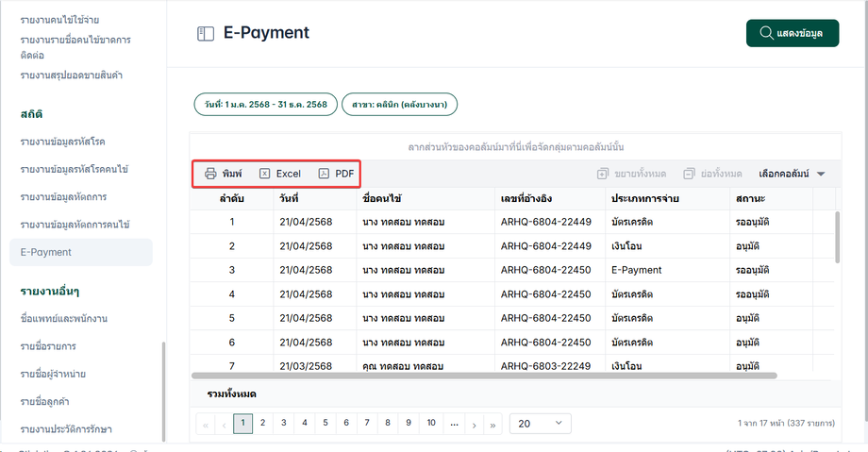This screenshot has height=452, width=868.
Task: Open รายงานข้อมูลรหัสโรค in sidebar
Action: pos(62,142)
